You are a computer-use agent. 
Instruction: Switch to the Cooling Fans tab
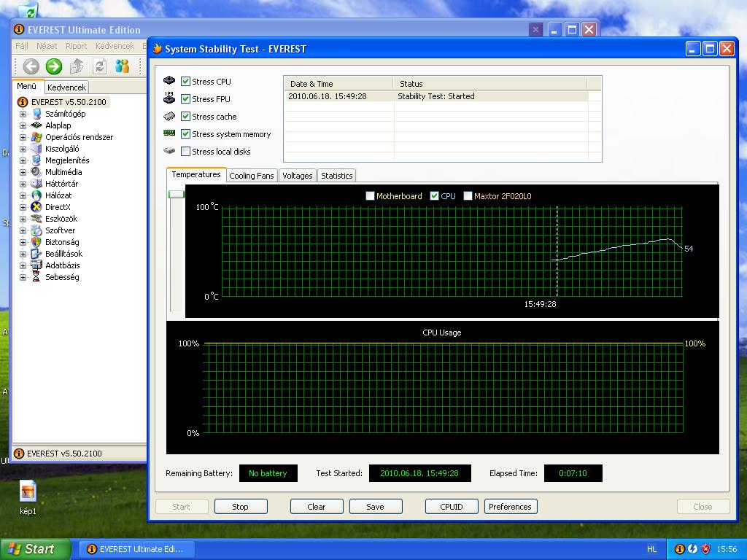(252, 176)
